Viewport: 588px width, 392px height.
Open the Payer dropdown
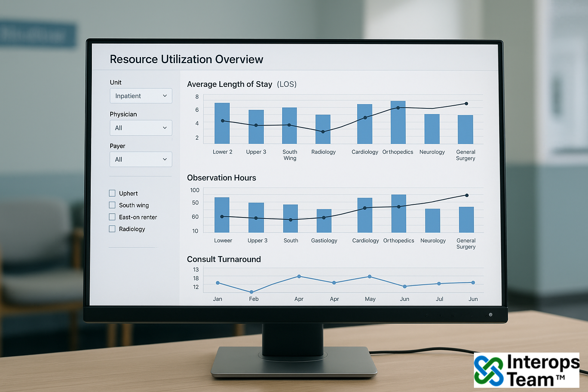click(x=141, y=159)
